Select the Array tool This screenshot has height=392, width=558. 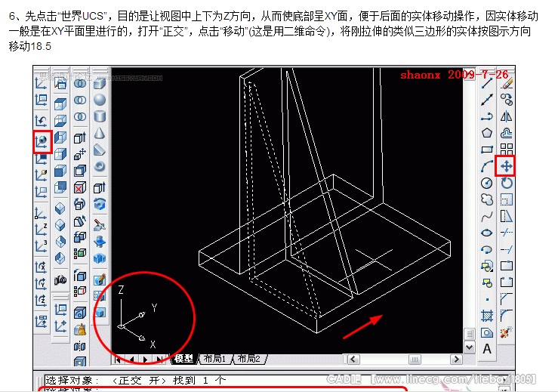507,150
